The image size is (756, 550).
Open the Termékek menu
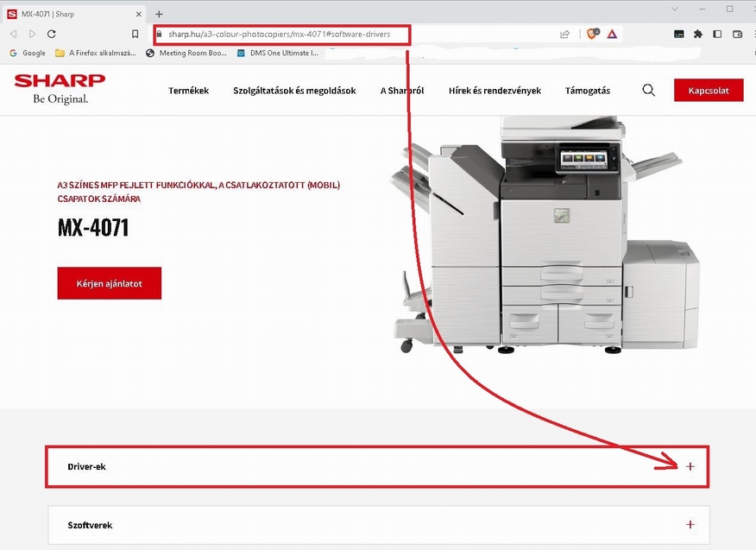pos(188,91)
